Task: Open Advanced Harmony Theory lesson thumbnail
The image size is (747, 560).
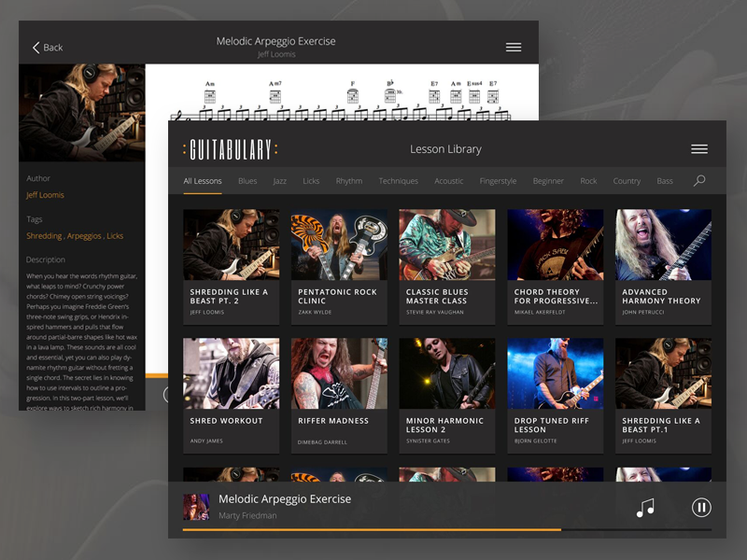Action: pyautogui.click(x=663, y=245)
